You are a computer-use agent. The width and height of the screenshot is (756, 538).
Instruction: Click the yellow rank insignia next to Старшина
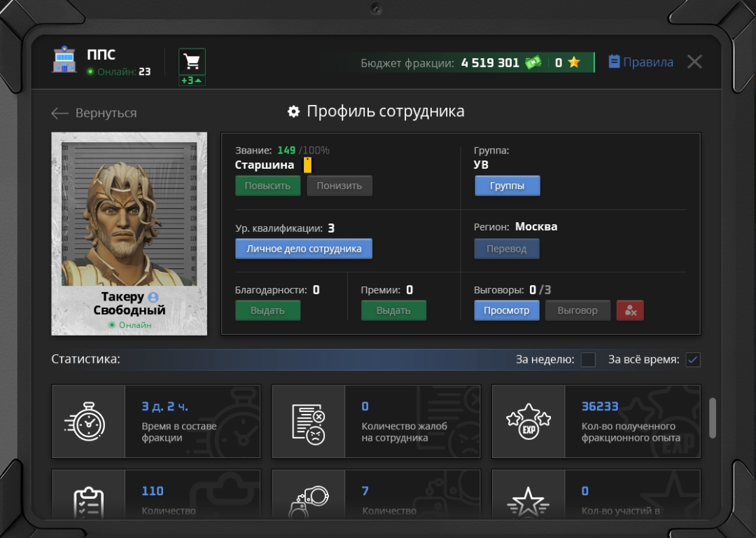pyautogui.click(x=307, y=165)
